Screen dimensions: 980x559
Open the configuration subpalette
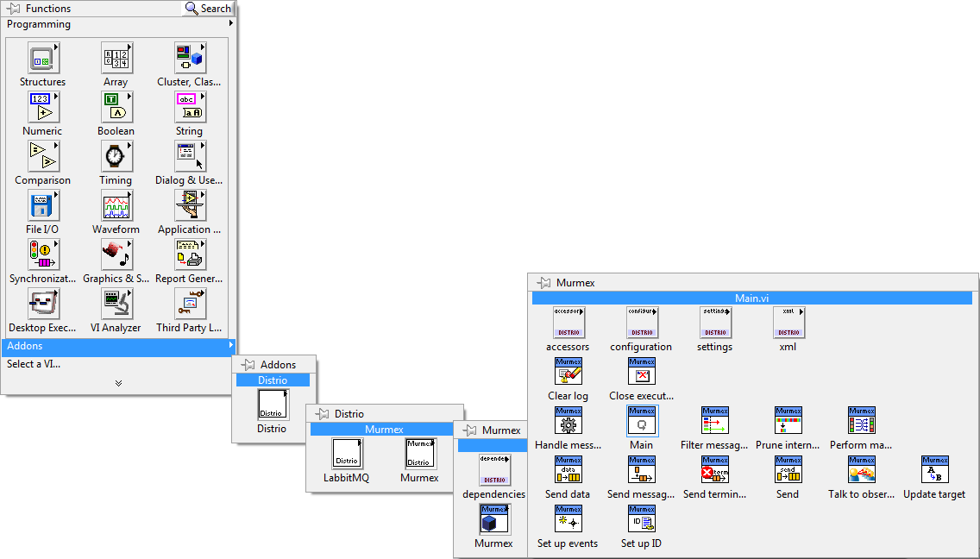pos(642,322)
